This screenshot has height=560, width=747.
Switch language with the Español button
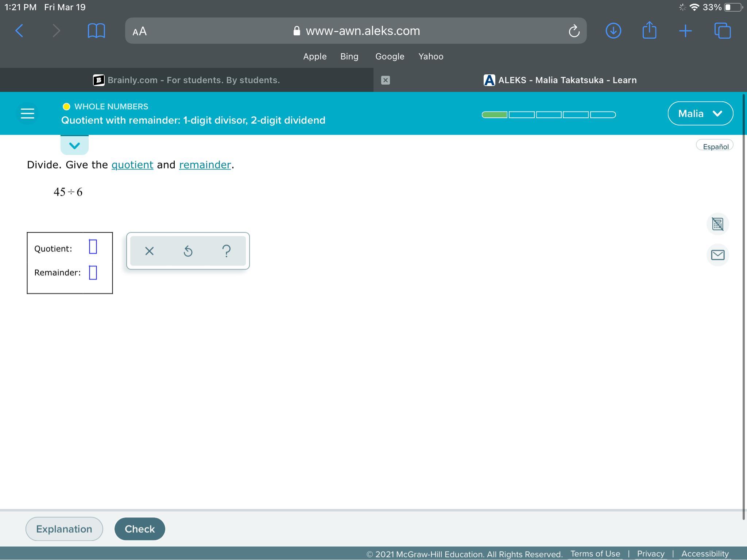715,146
